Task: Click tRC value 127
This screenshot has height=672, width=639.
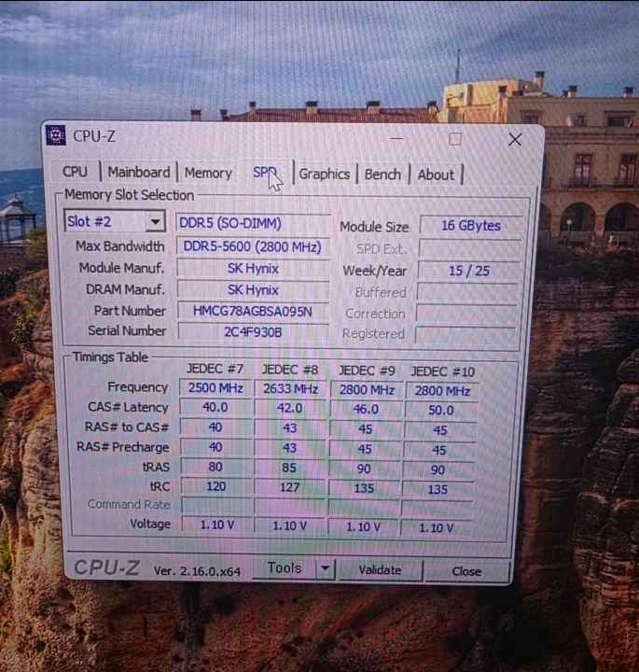Action: pyautogui.click(x=289, y=487)
